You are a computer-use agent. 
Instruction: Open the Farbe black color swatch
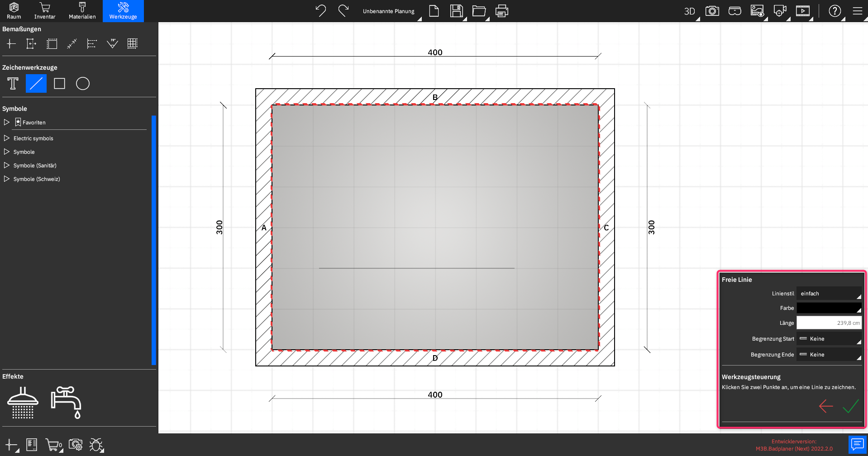point(829,308)
